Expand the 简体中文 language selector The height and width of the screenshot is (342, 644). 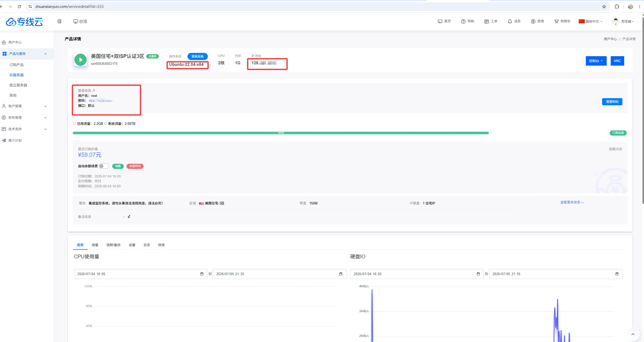(591, 21)
